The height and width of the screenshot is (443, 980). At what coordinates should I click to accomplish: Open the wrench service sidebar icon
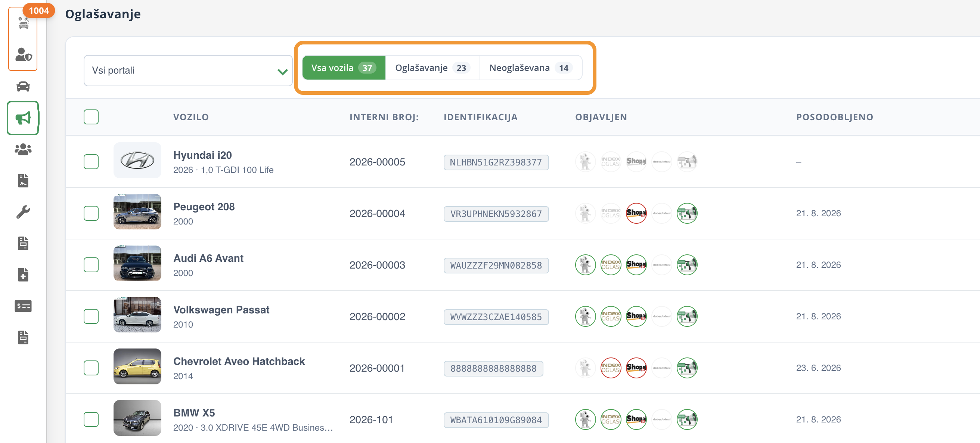click(23, 212)
